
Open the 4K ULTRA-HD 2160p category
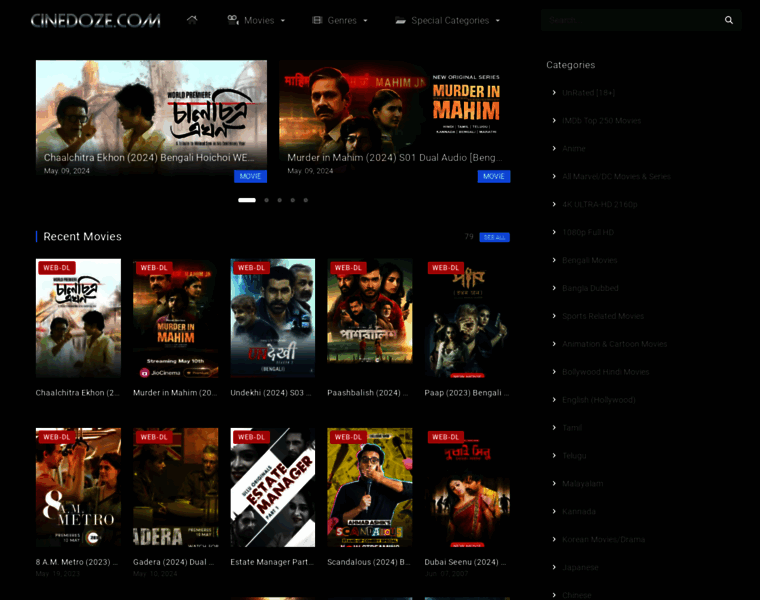click(600, 205)
